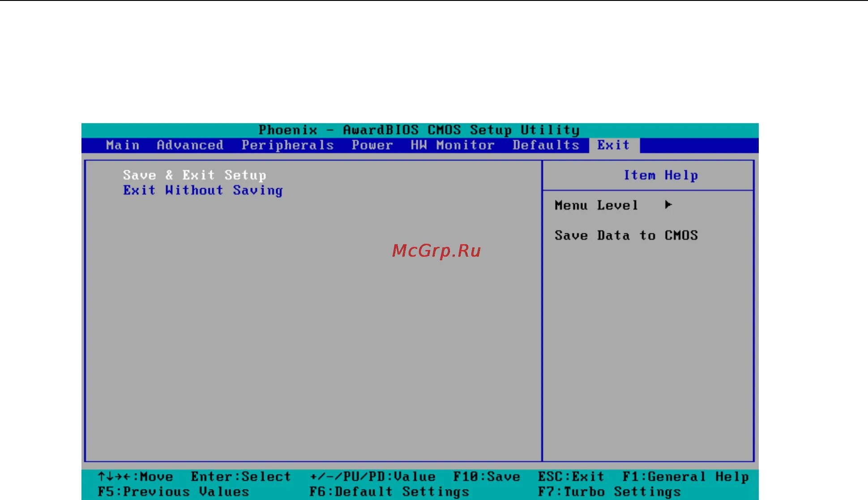Screen dimensions: 868x500
Task: Switch to the Advanced tab
Action: click(190, 145)
